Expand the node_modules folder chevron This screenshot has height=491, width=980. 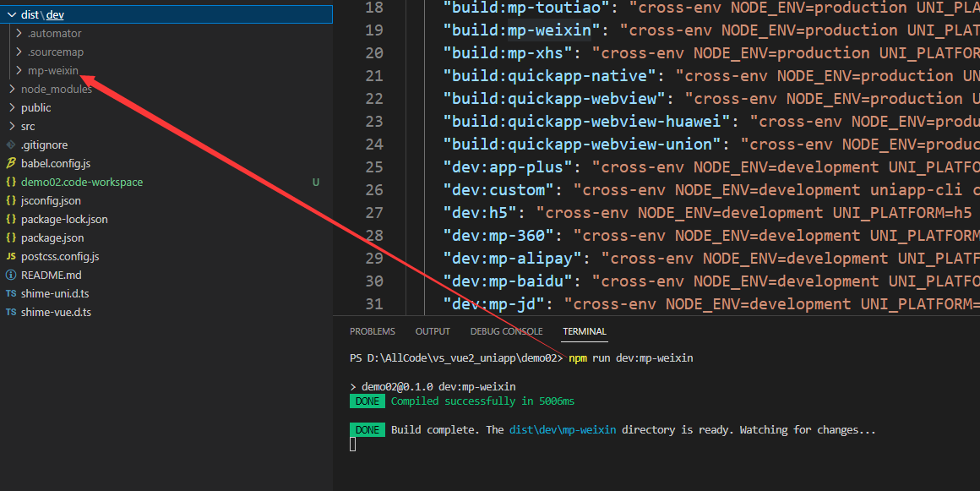coord(11,89)
